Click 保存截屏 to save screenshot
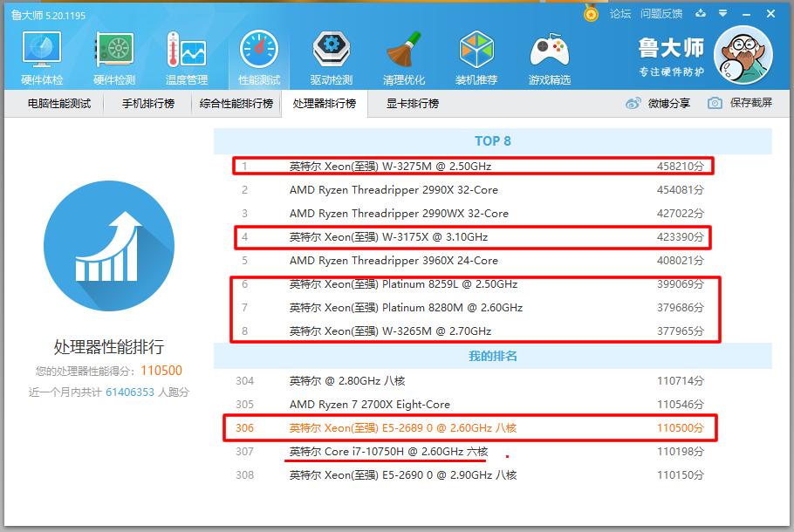The image size is (794, 532). (751, 103)
